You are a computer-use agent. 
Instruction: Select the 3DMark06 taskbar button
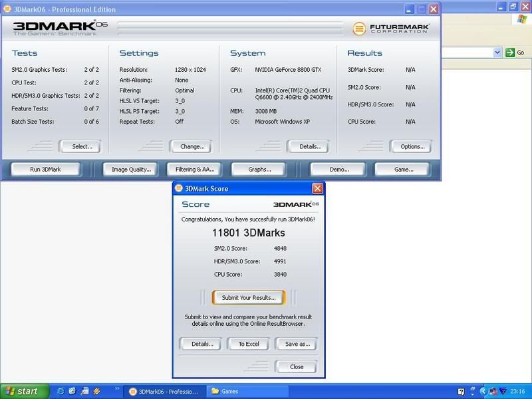(165, 391)
